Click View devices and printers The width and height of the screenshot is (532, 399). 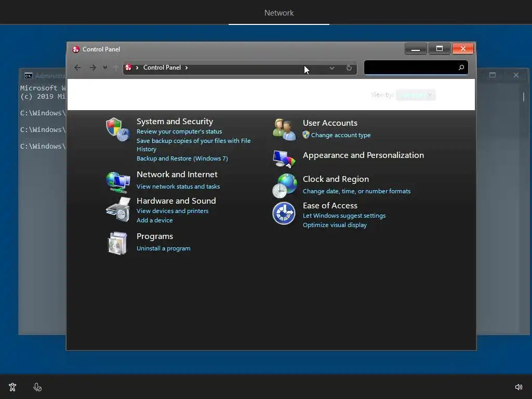coord(172,211)
